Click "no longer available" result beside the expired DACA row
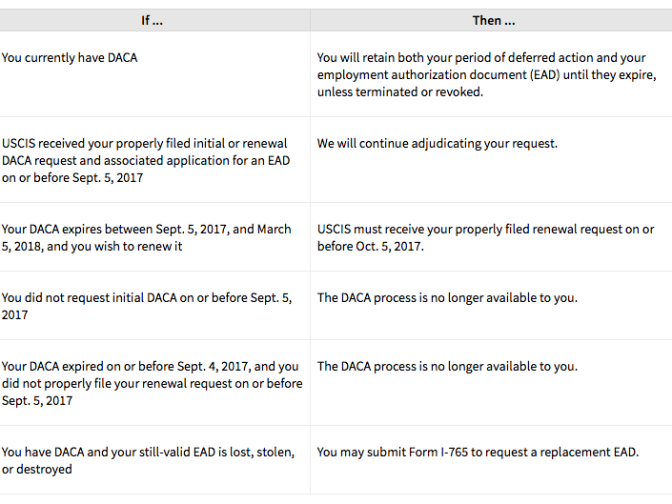Screen dimensions: 672x504 [447, 367]
